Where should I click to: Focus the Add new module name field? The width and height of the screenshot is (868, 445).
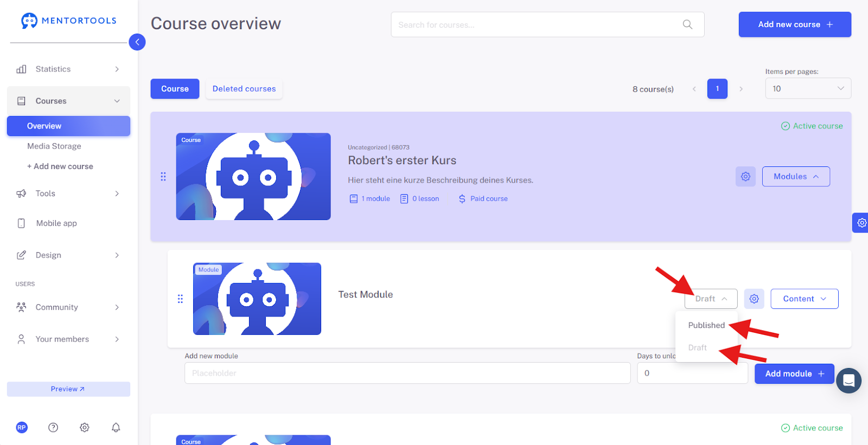[x=407, y=373]
